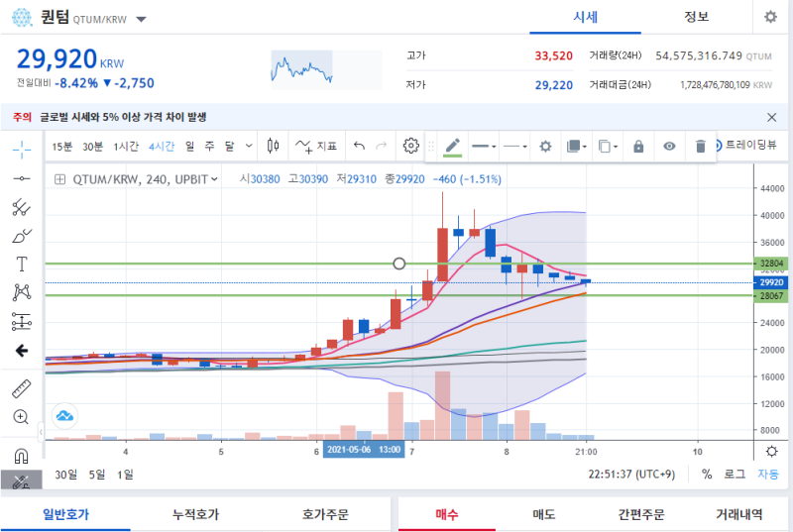Click the cloud save chart icon
Viewport: 793px width, 532px height.
coord(64,416)
